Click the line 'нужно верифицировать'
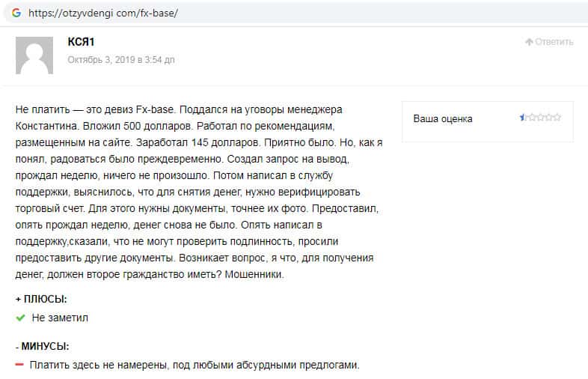The image size is (588, 379). 188,192
